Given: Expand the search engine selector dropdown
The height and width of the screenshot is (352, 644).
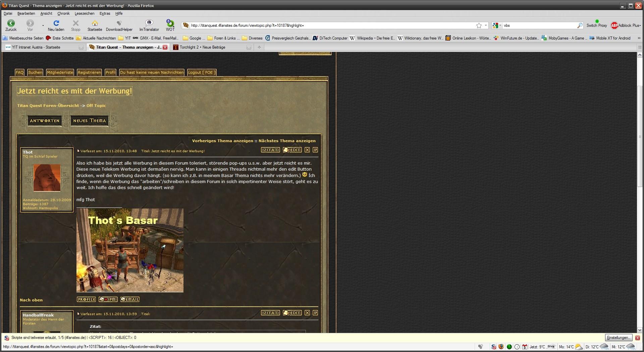Looking at the screenshot, I should pyautogui.click(x=497, y=25).
